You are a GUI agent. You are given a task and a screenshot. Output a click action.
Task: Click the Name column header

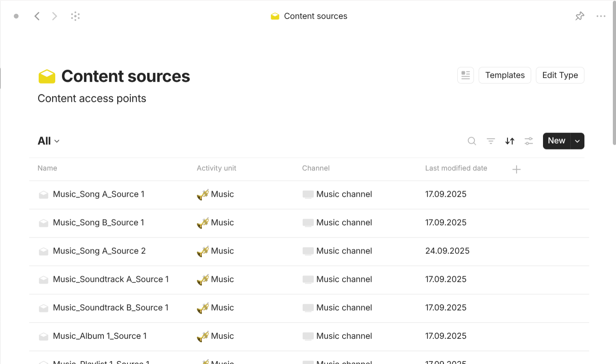[x=47, y=168]
